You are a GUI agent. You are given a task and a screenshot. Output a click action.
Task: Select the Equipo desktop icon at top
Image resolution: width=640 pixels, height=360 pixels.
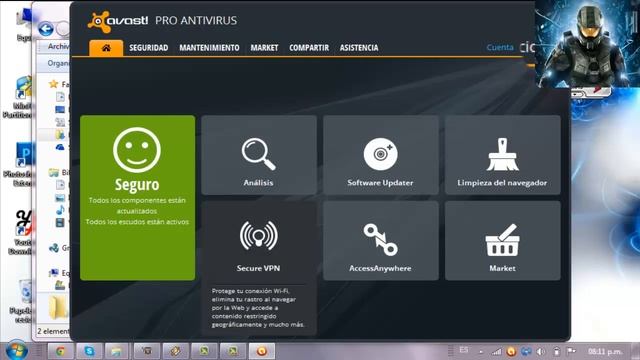pos(24,25)
